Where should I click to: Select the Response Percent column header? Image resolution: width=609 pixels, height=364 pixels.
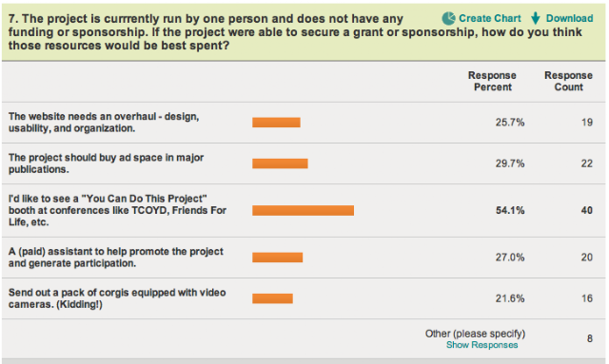click(492, 81)
